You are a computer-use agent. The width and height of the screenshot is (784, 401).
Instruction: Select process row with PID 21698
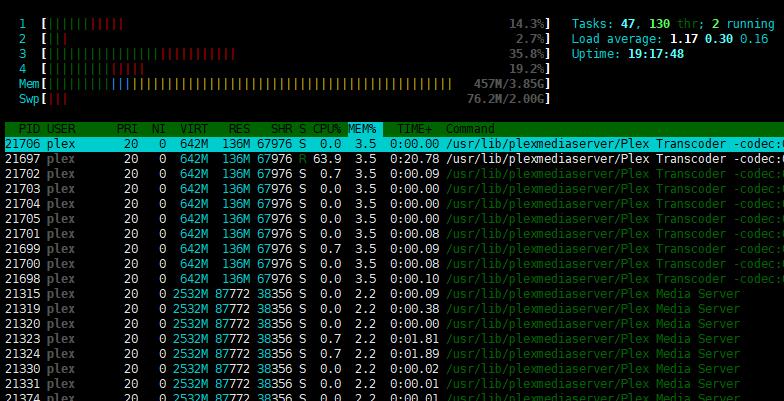point(394,279)
